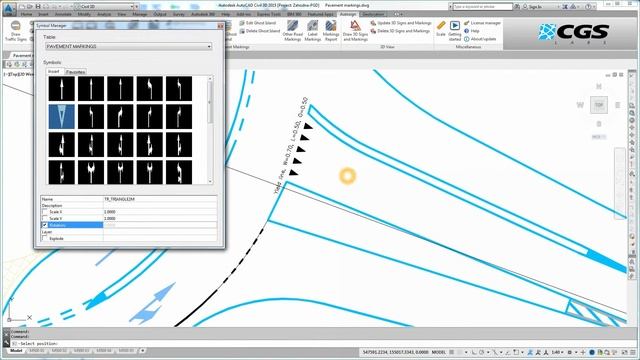The image size is (640, 360).
Task: Expand the quick access toolbar customize arrow
Action: coord(137,7)
